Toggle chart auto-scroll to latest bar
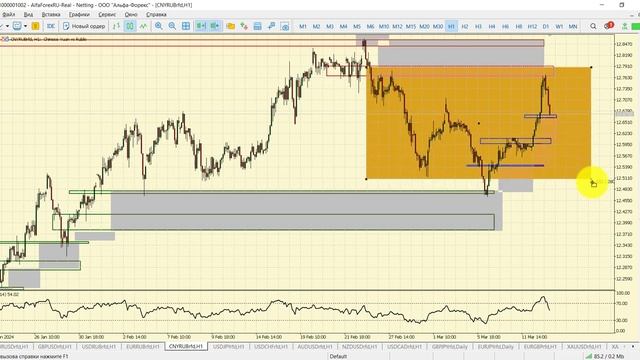The width and height of the screenshot is (640, 360). click(x=201, y=26)
